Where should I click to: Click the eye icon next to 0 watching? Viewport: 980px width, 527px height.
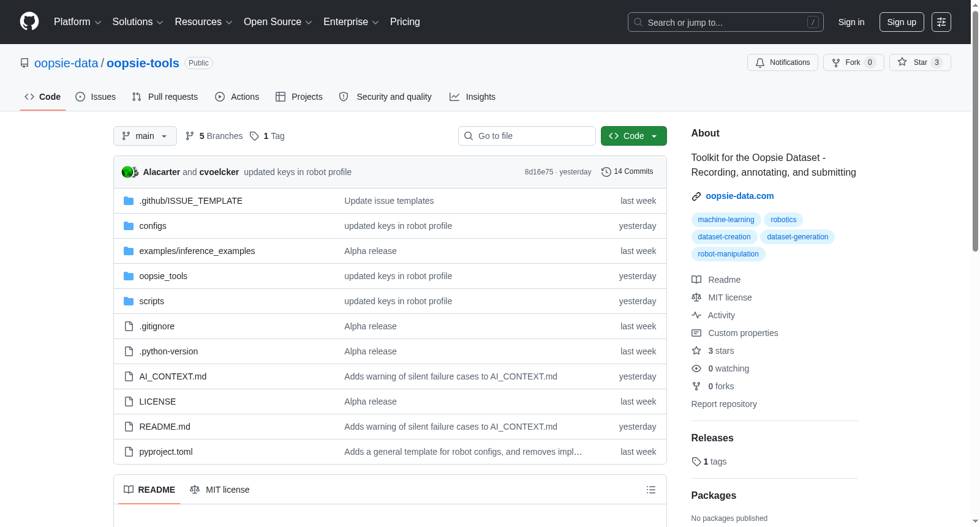tap(696, 368)
